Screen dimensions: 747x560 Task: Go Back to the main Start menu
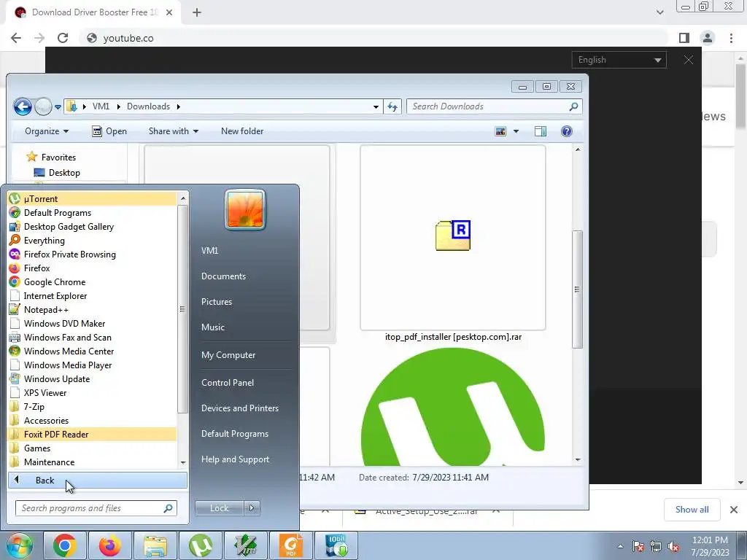pos(97,480)
